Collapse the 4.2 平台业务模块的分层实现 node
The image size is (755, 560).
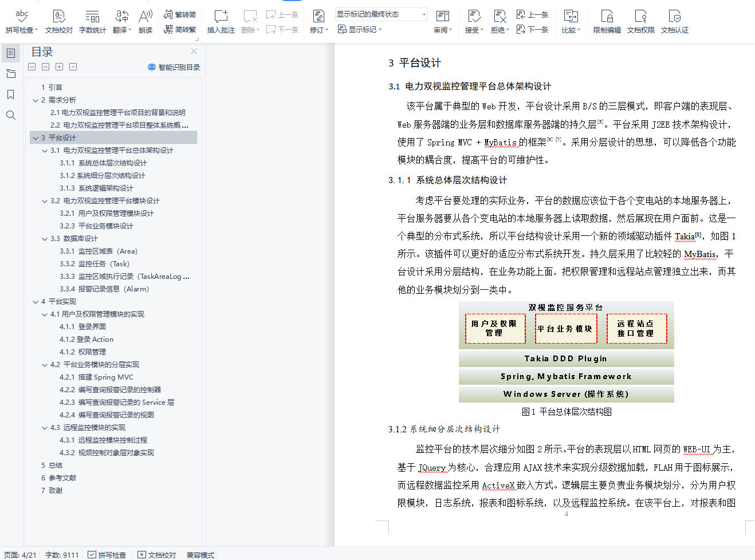click(45, 365)
